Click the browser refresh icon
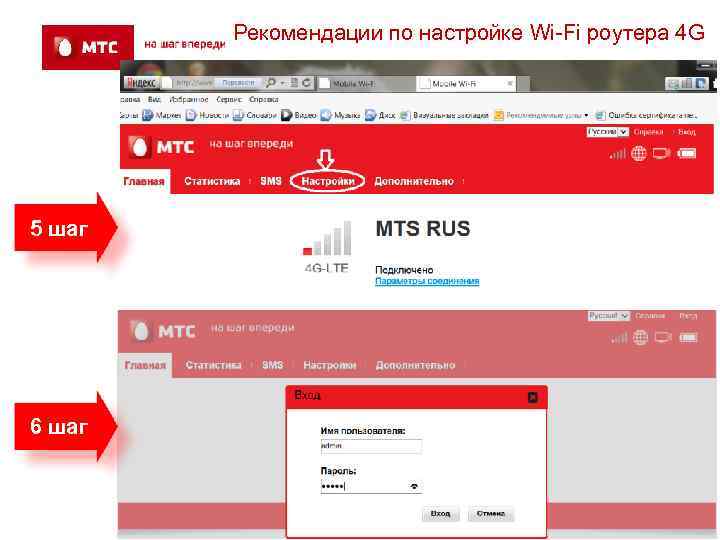Viewport: 720px width, 540px height. click(x=306, y=83)
